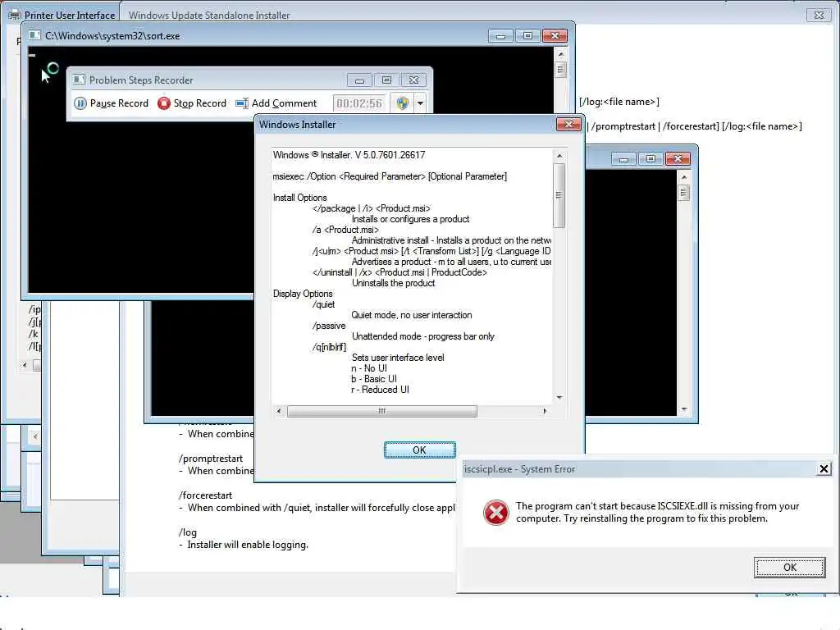This screenshot has width=840, height=630.
Task: Click the Printer User Interface title text
Action: point(70,15)
